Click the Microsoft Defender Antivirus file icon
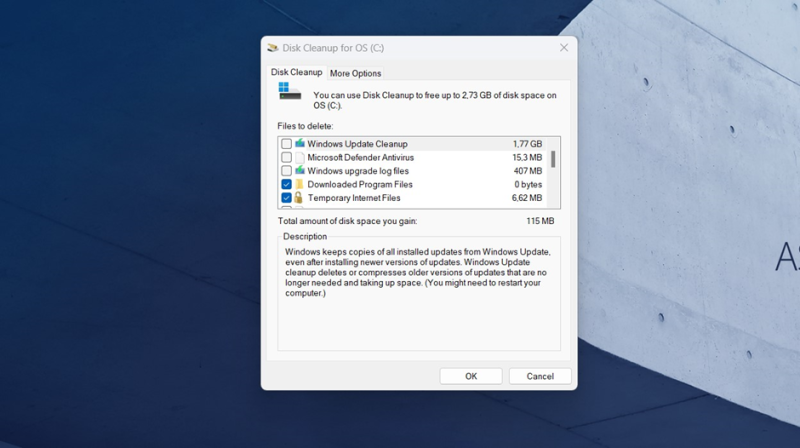This screenshot has width=800, height=448. (299, 157)
